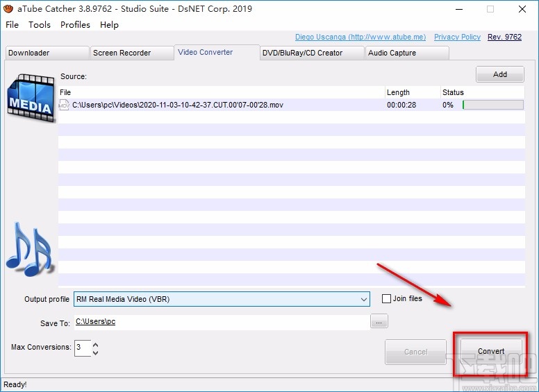Decrease Max Conversions with down arrow

[95, 352]
